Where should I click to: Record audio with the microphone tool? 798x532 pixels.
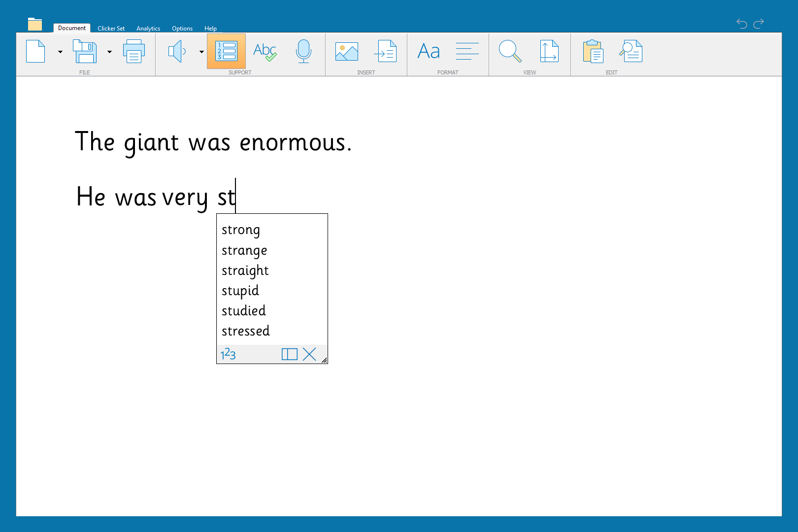303,51
